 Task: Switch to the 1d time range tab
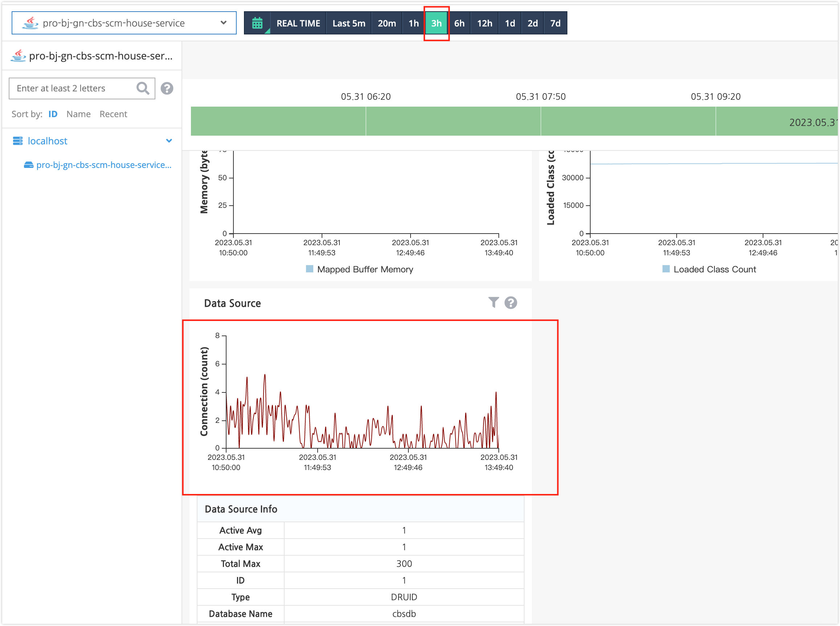point(509,23)
